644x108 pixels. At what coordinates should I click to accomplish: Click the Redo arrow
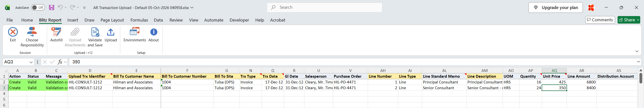coord(72,7)
